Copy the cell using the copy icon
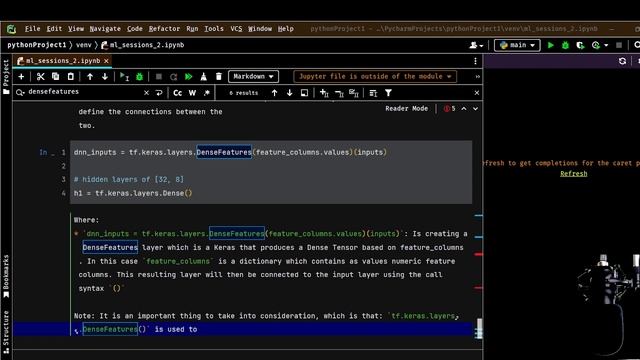 [56, 77]
